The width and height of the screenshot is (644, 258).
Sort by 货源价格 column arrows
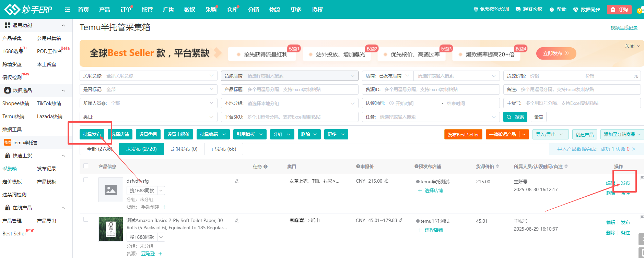(497, 167)
